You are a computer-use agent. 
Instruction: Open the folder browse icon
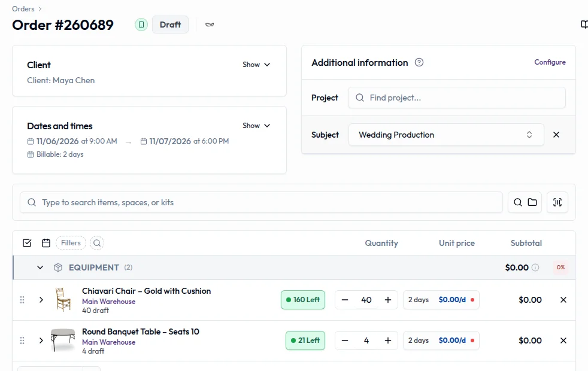coord(532,202)
